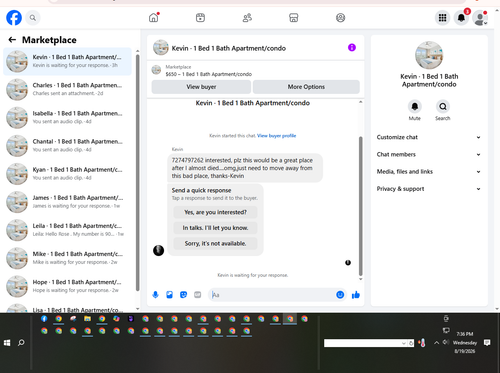The width and height of the screenshot is (500, 373).
Task: Click the taskbar volume speaker icon
Action: point(445,342)
